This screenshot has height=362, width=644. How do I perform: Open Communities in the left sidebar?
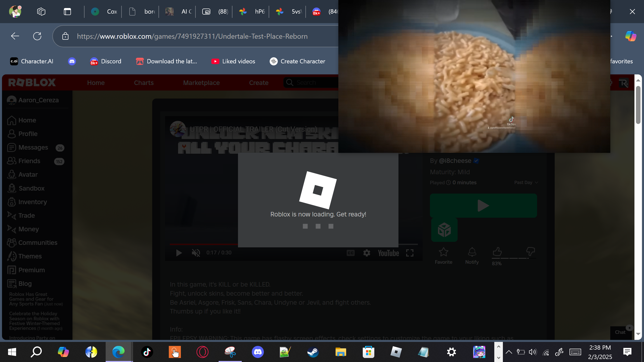[32, 243]
